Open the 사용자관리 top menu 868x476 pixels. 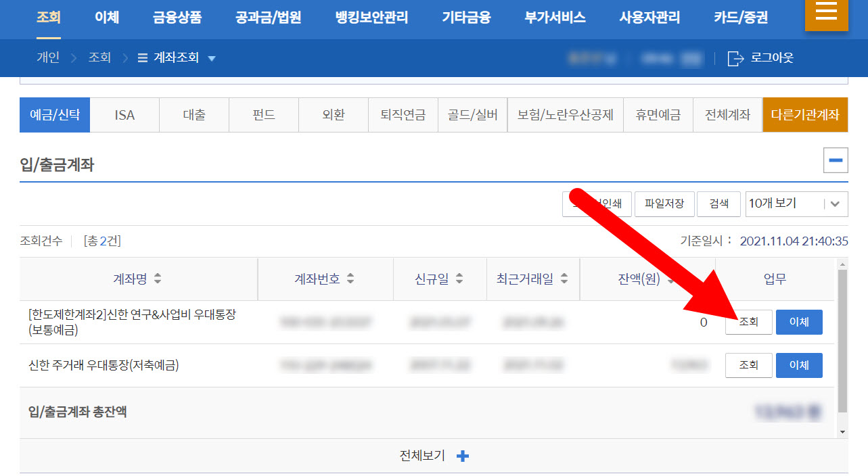tap(649, 18)
